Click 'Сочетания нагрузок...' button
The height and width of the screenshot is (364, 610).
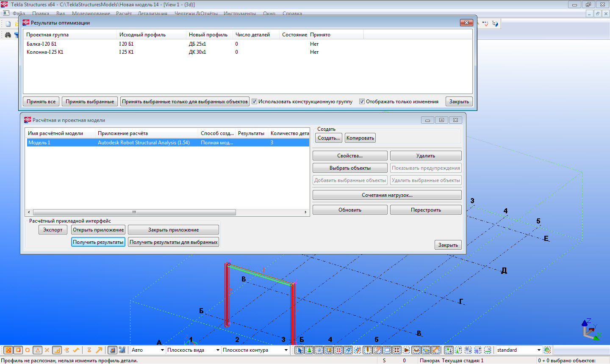coord(387,195)
